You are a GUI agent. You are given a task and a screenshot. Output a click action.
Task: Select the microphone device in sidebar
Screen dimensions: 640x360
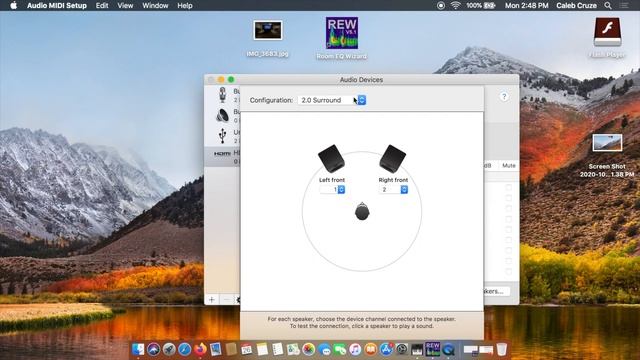tap(222, 95)
